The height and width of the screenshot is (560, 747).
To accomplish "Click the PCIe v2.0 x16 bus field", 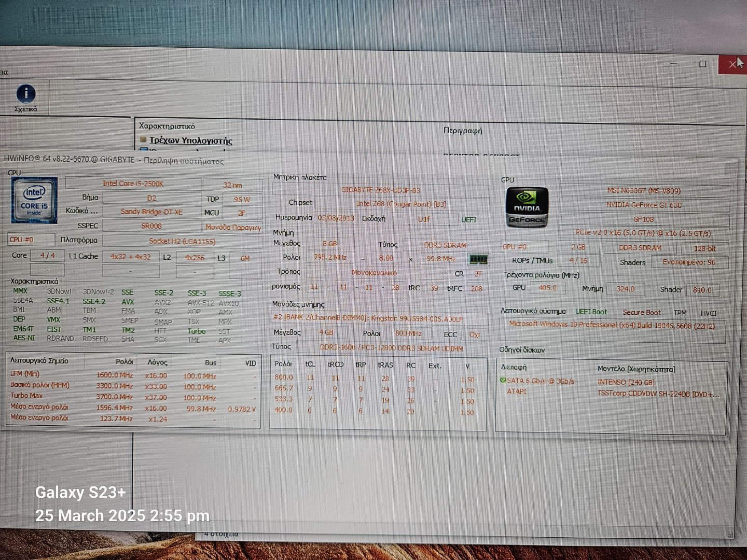I will [643, 233].
